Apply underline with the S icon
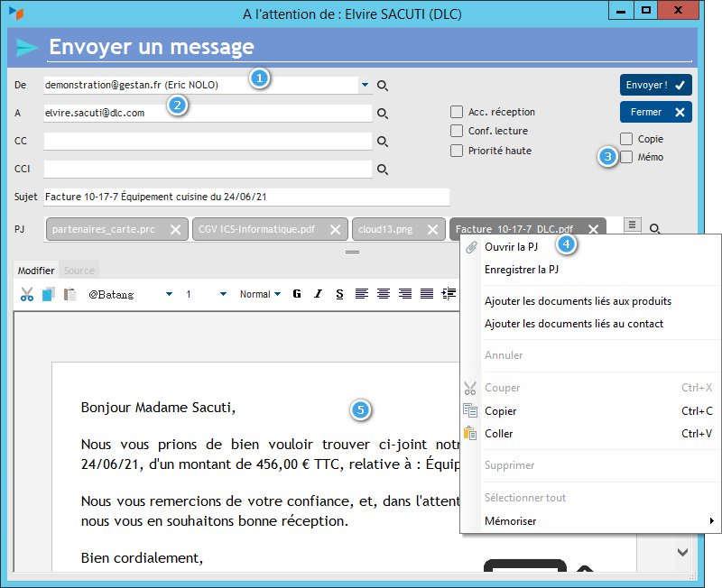Viewport: 722px width, 588px height. coord(339,294)
